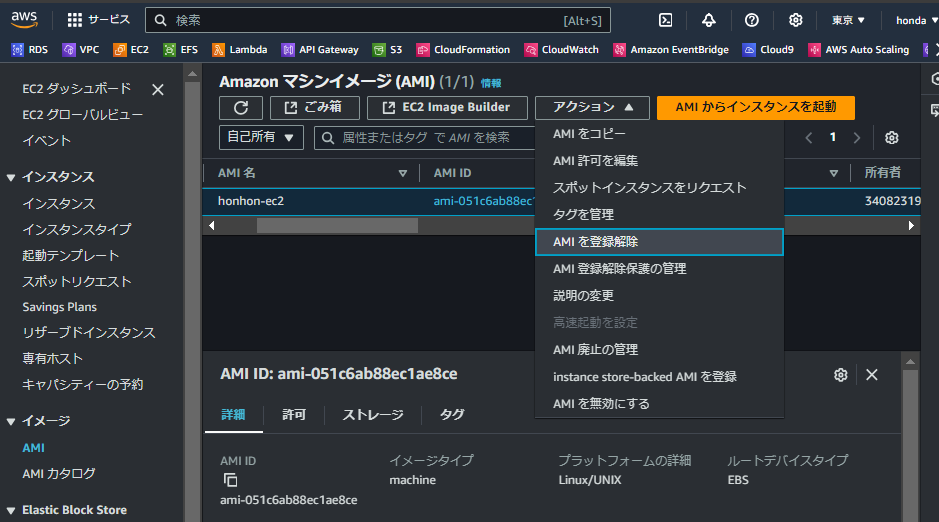Open the 東京 region selector
The width and height of the screenshot is (939, 522).
(x=848, y=20)
